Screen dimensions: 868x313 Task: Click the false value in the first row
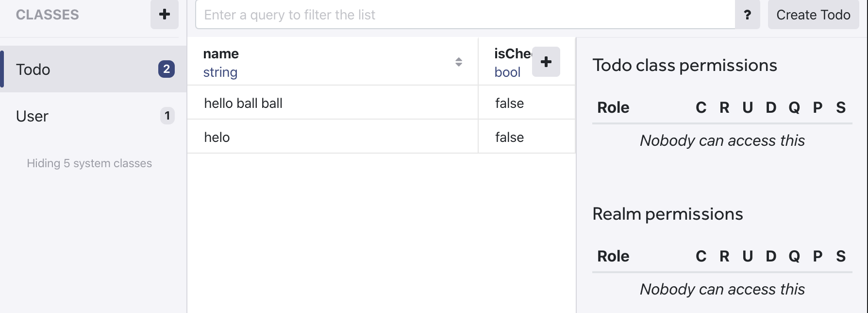tap(509, 103)
